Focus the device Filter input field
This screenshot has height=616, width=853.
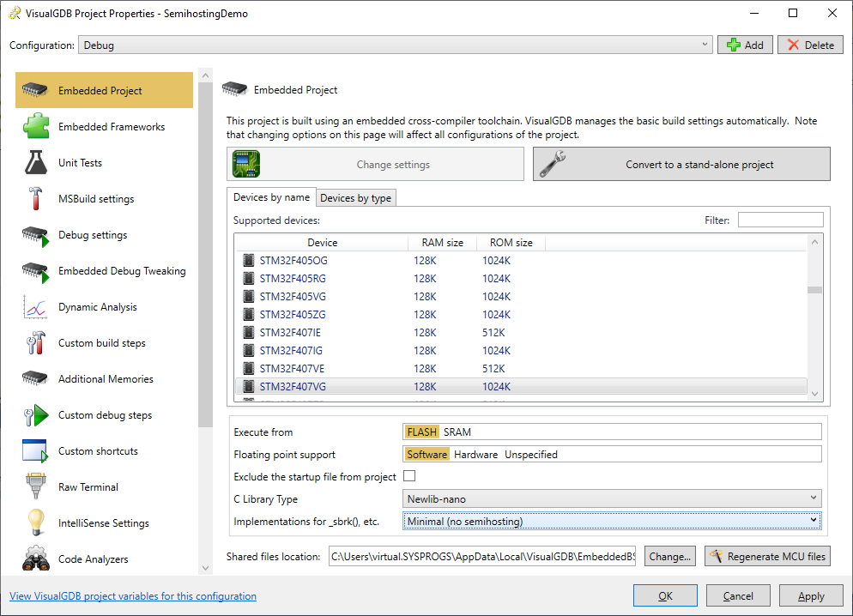(780, 220)
